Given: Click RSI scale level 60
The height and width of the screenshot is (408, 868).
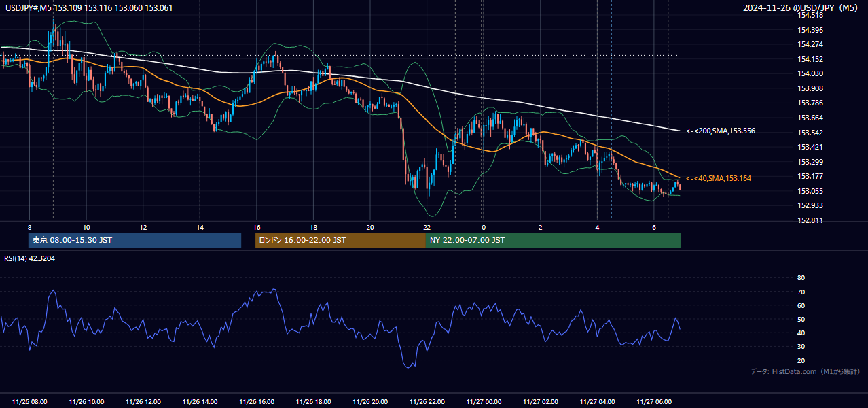Looking at the screenshot, I should tap(801, 305).
